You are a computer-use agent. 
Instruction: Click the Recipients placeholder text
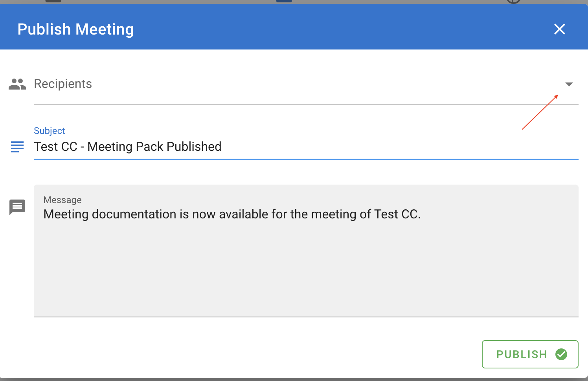(63, 84)
